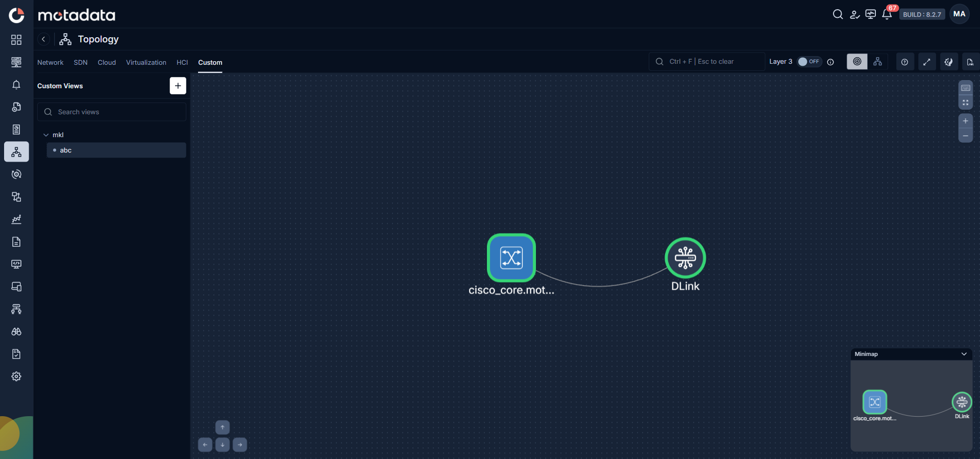Go back with the arrow beside Topology
Image resolution: width=980 pixels, height=459 pixels.
tap(43, 39)
